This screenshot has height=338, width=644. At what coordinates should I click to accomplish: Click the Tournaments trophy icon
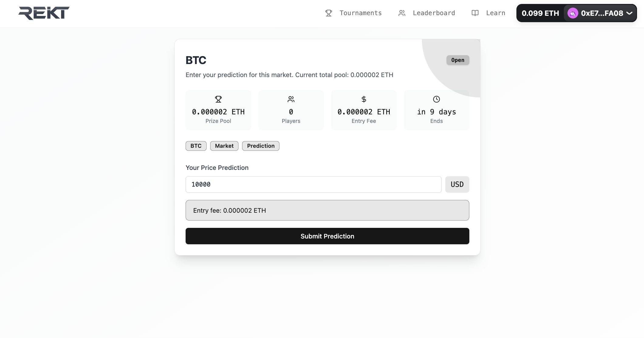(x=328, y=13)
